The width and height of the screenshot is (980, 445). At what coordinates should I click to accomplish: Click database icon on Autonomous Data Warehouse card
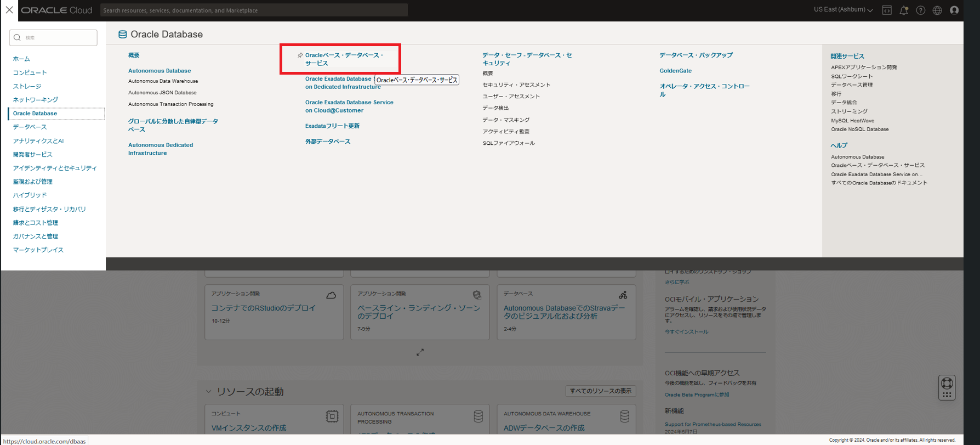(624, 416)
